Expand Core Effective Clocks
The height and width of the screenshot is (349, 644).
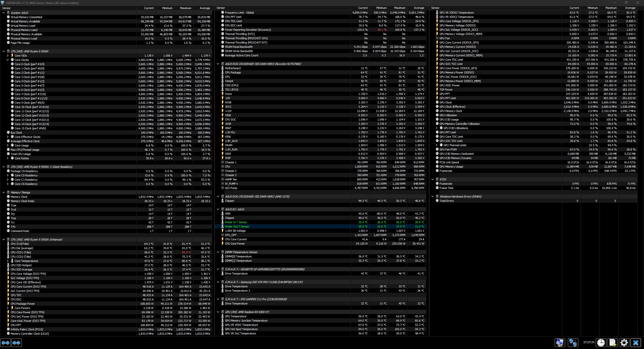coord(8,137)
